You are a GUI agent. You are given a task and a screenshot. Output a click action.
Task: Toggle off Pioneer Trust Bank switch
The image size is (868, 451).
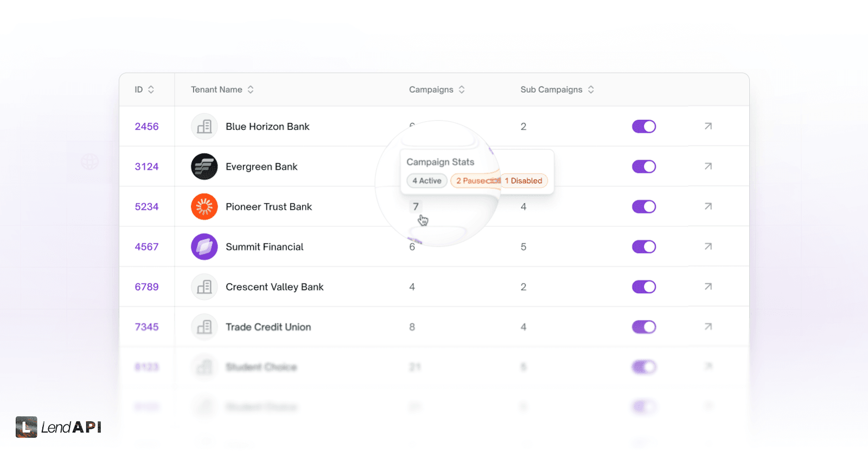[x=644, y=207]
